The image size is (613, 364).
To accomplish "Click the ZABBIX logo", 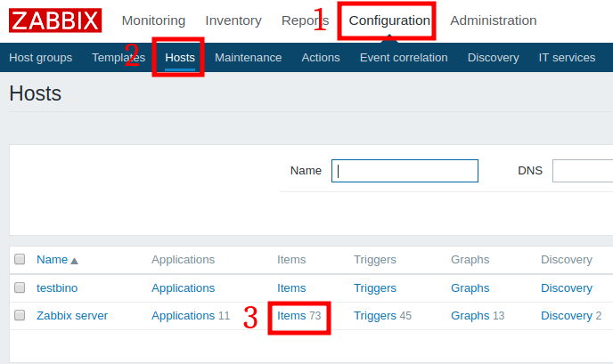I will 55,20.
